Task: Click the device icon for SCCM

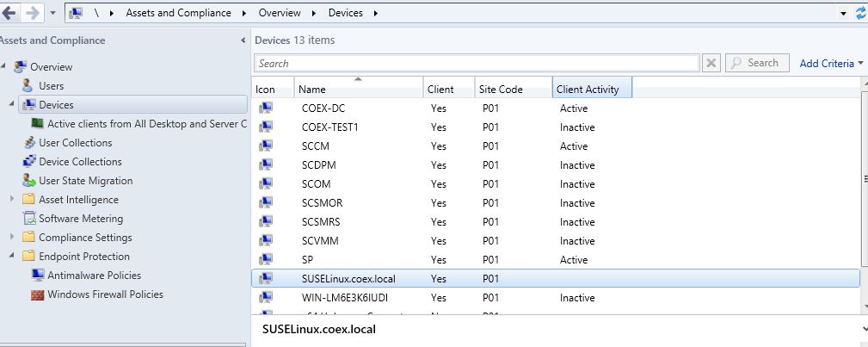Action: pos(266,146)
